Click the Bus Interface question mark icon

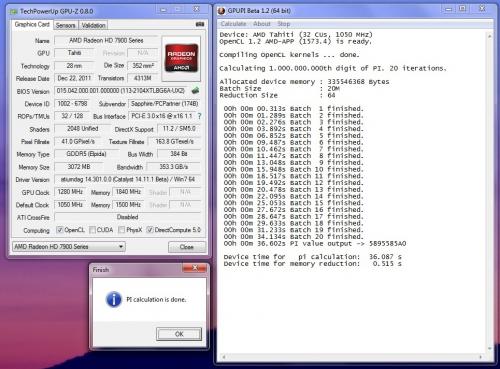[x=199, y=116]
